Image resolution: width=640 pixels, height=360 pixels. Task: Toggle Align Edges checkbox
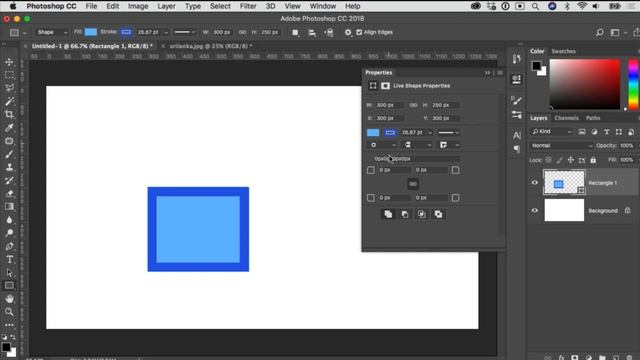point(359,32)
